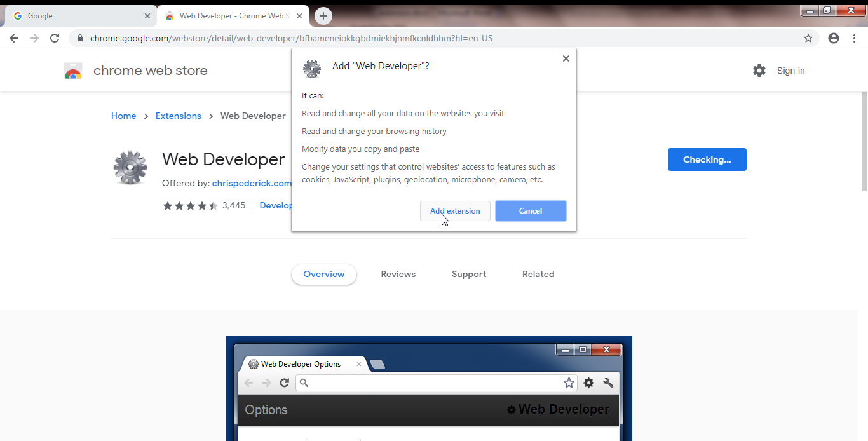
Task: Open the Support tab
Action: click(469, 274)
